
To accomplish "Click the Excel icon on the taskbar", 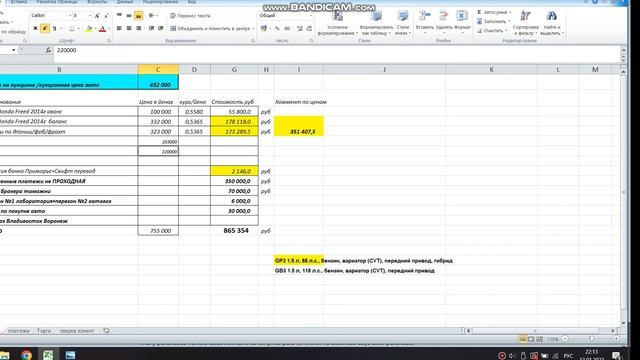I will pyautogui.click(x=48, y=355).
